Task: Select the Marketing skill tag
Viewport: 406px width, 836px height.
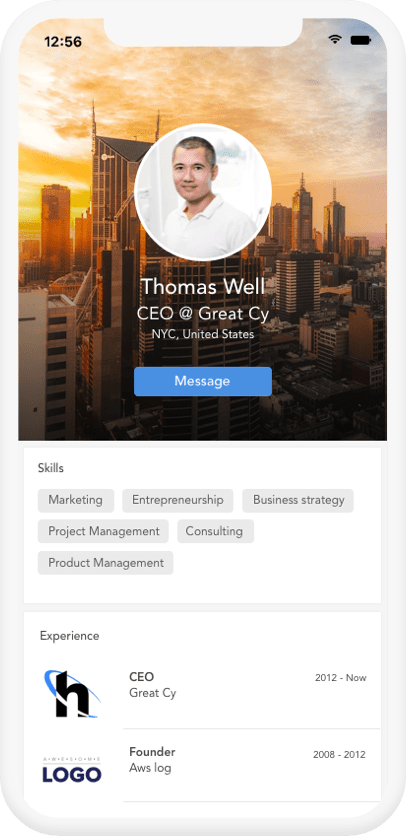Action: [76, 500]
